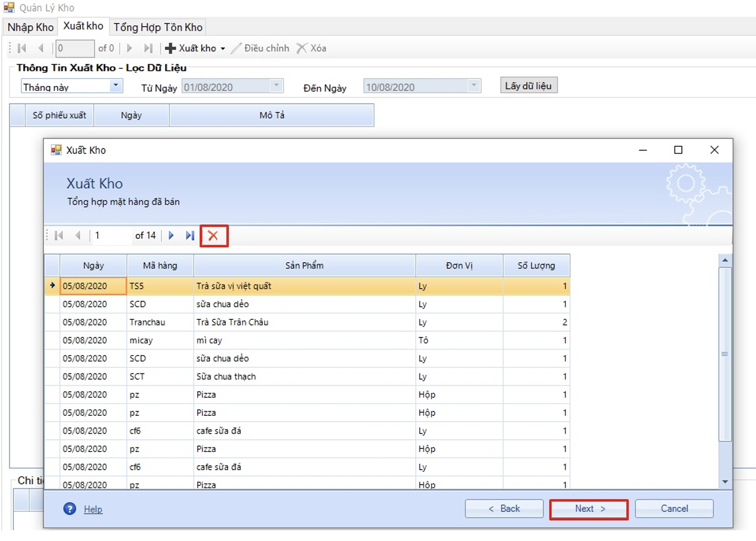756x541 pixels.
Task: Click quantity cell showing 2
Action: coord(537,322)
